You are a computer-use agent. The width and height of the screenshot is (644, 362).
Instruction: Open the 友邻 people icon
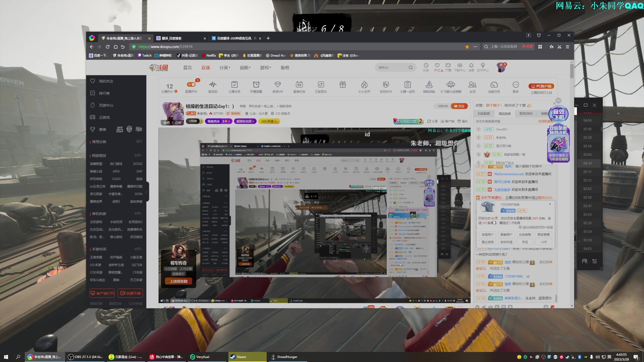pos(472,86)
